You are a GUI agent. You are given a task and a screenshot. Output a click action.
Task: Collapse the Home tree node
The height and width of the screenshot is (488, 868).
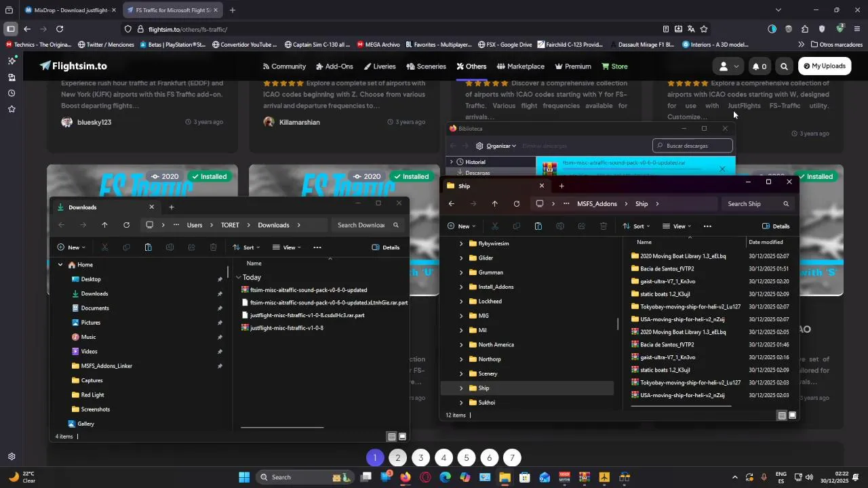(60, 265)
